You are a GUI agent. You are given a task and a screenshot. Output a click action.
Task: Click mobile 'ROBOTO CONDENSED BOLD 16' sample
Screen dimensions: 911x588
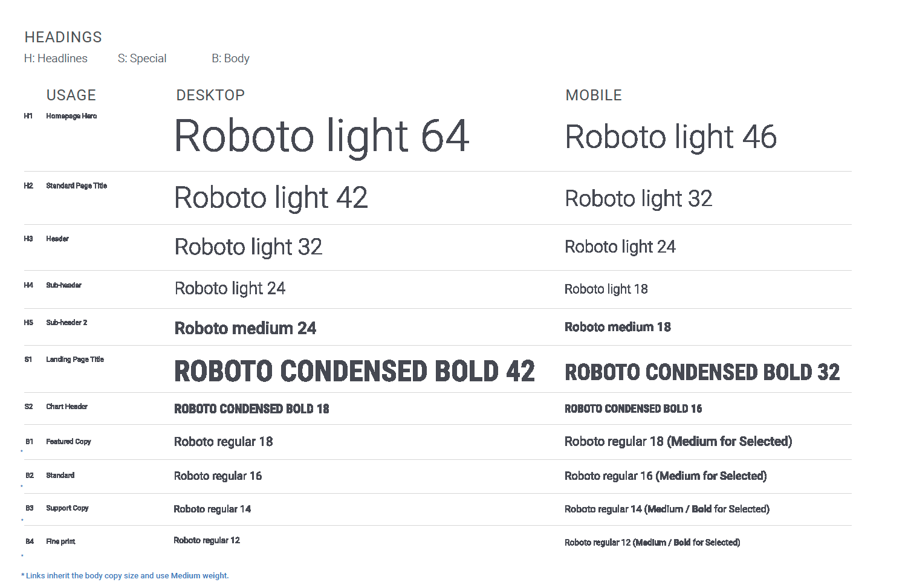click(633, 409)
